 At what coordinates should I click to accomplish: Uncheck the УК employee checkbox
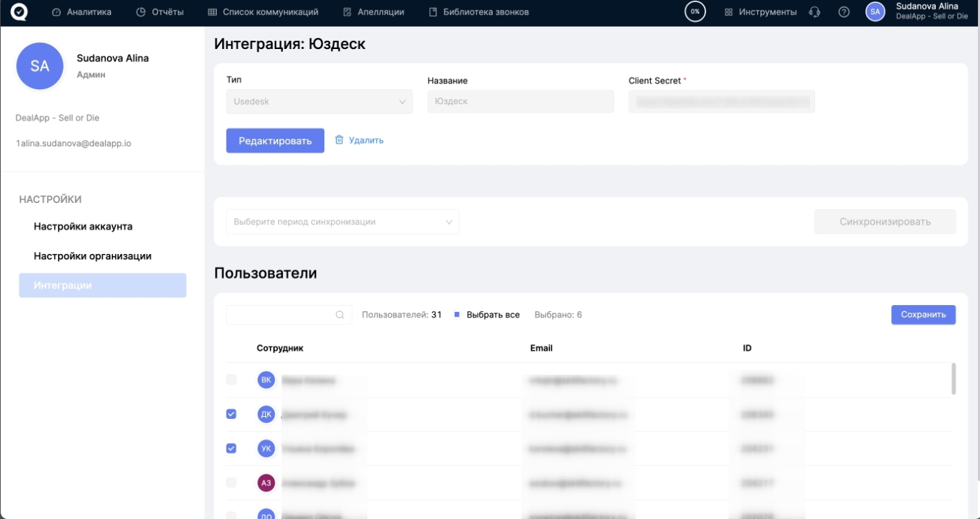click(231, 449)
